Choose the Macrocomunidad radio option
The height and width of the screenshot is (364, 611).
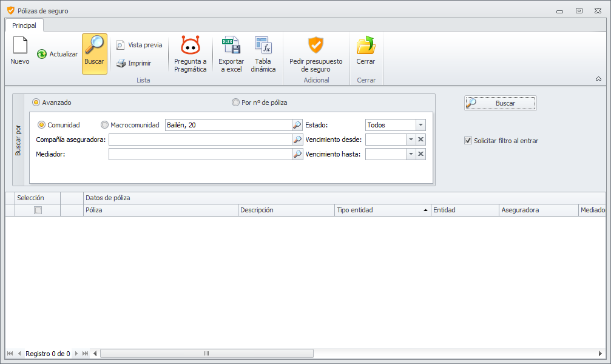(x=130, y=125)
